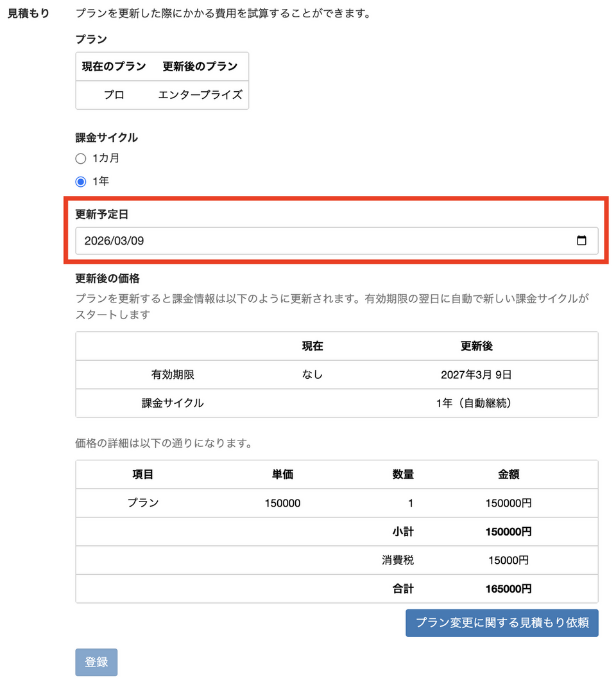Open the calendar picker icon in date field
This screenshot has height=680, width=616.
pos(581,241)
